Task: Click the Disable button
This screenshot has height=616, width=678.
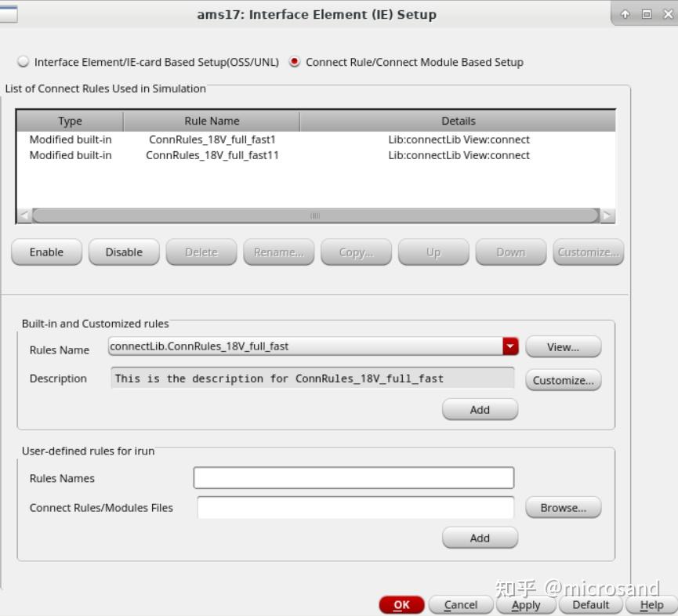Action: click(x=124, y=252)
